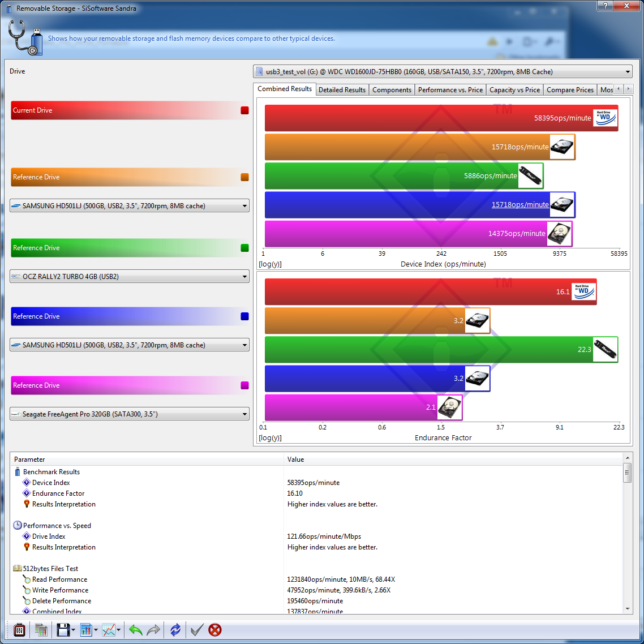Select the 512bytes Files Test row
Viewport: 644px width, 644px height.
[317, 568]
